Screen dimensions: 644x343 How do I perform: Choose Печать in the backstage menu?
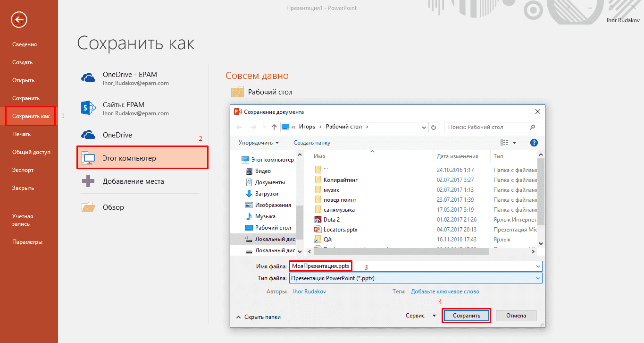point(21,134)
